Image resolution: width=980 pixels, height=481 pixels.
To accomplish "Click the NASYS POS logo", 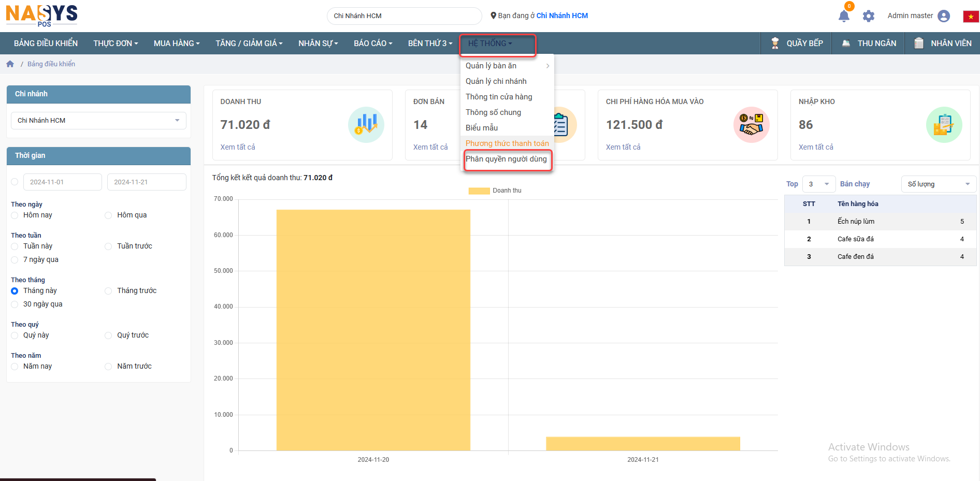I will pos(42,16).
